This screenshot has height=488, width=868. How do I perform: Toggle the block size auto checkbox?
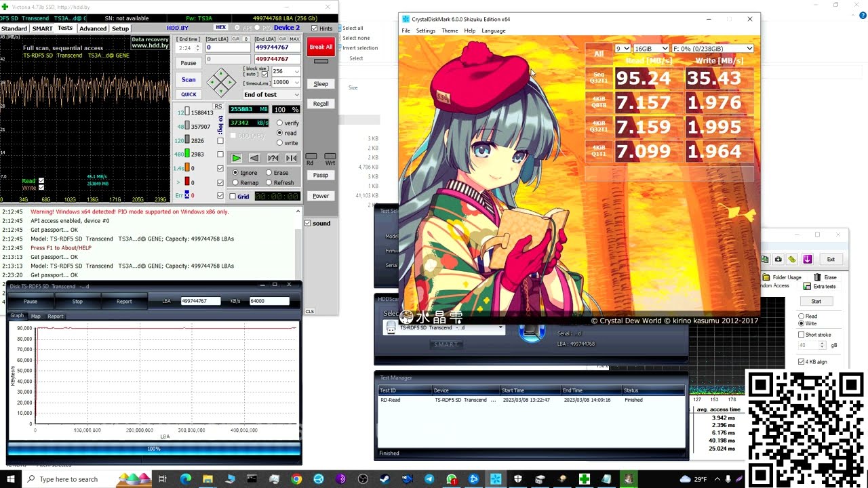pos(264,74)
